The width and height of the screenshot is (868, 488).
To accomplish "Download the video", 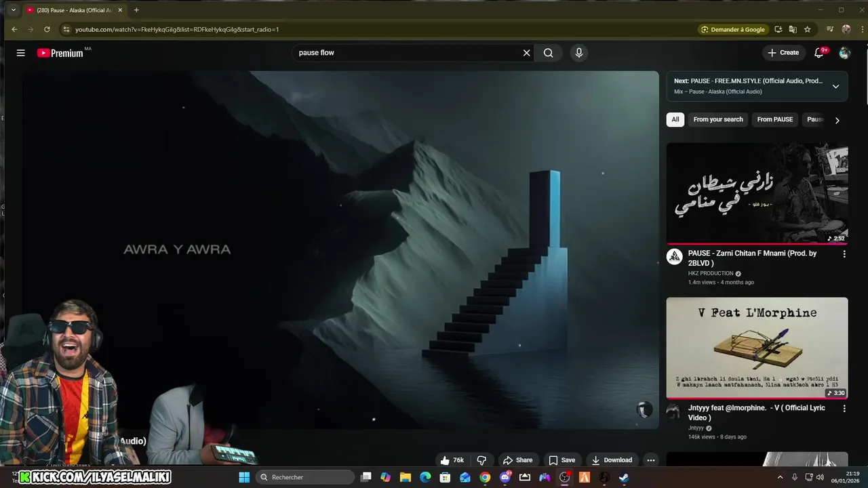I will tap(612, 460).
